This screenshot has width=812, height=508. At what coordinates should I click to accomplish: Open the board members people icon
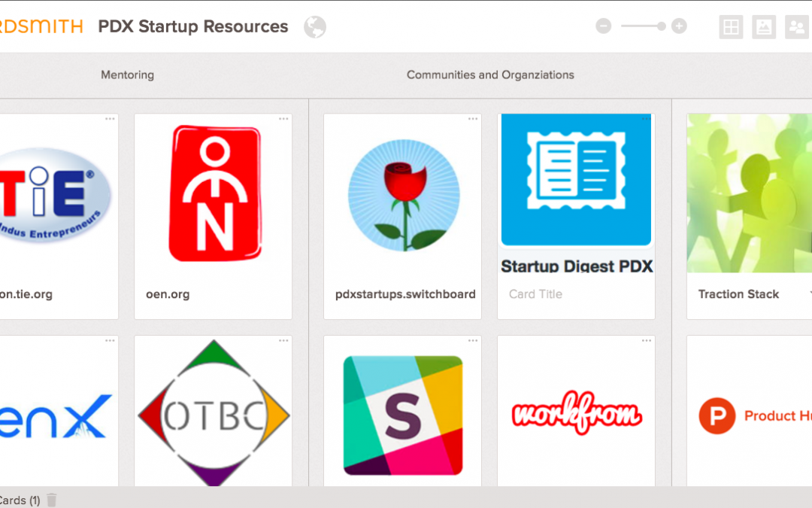tap(798, 27)
